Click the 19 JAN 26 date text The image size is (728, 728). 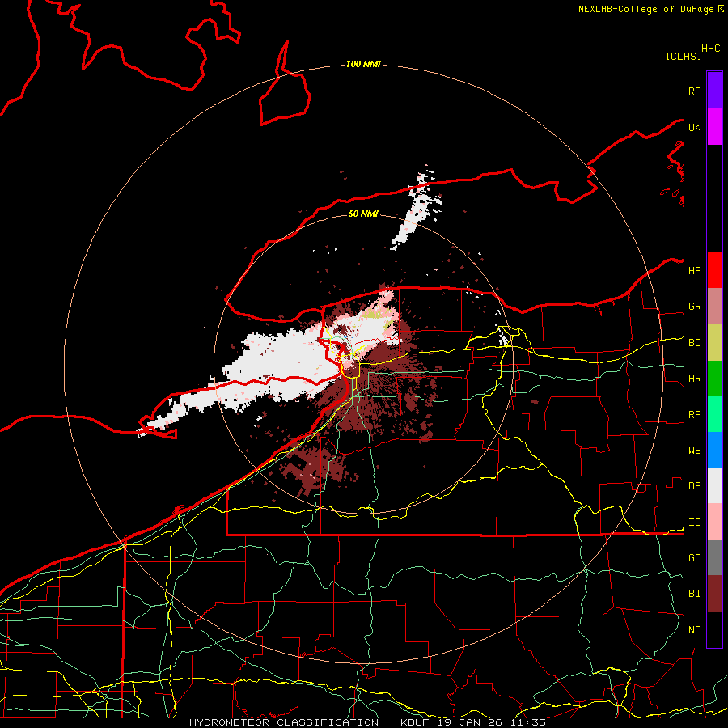click(x=470, y=722)
